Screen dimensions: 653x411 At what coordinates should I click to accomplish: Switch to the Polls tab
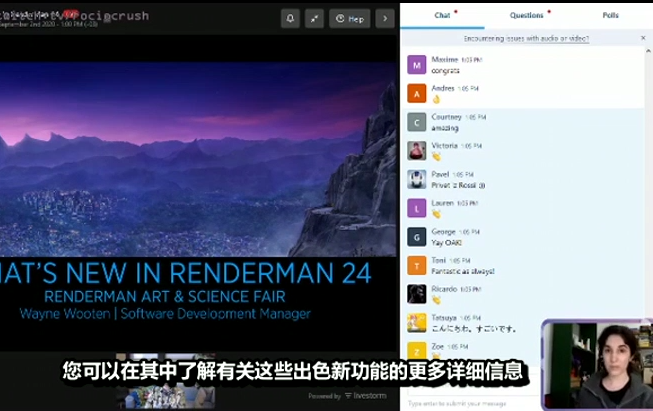611,15
